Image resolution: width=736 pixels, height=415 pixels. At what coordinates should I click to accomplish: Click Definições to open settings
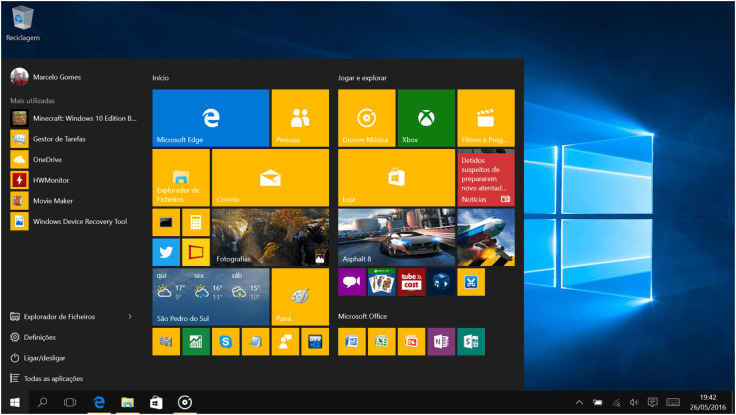pos(40,338)
